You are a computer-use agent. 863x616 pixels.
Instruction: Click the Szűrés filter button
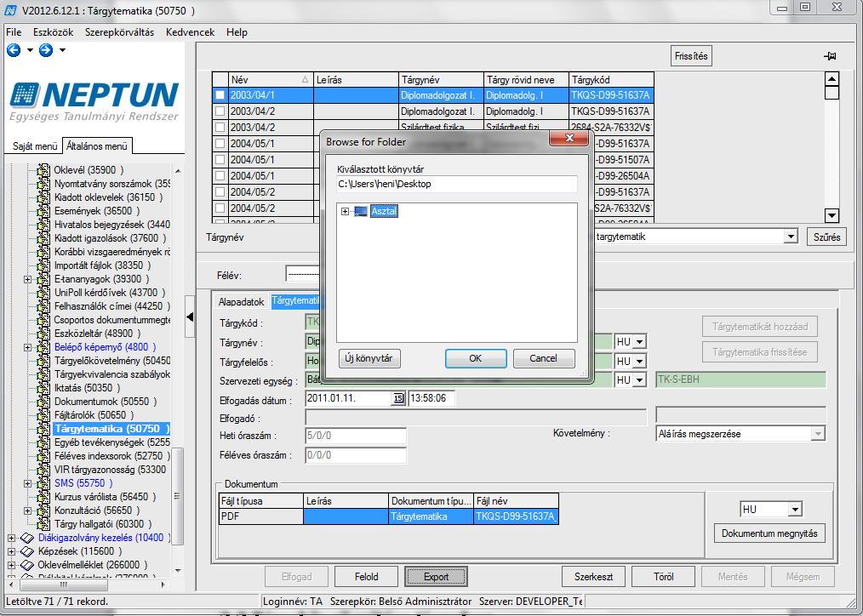826,237
